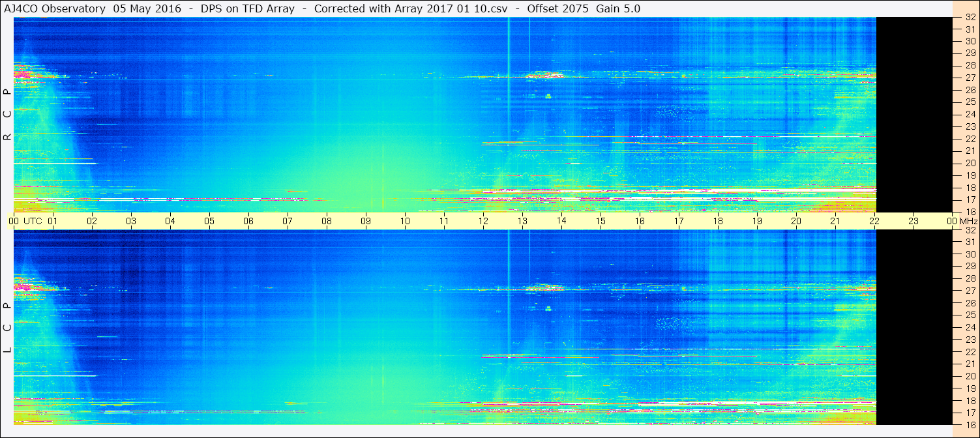Click the black no-data region of RCP spectrogram

pyautogui.click(x=914, y=115)
